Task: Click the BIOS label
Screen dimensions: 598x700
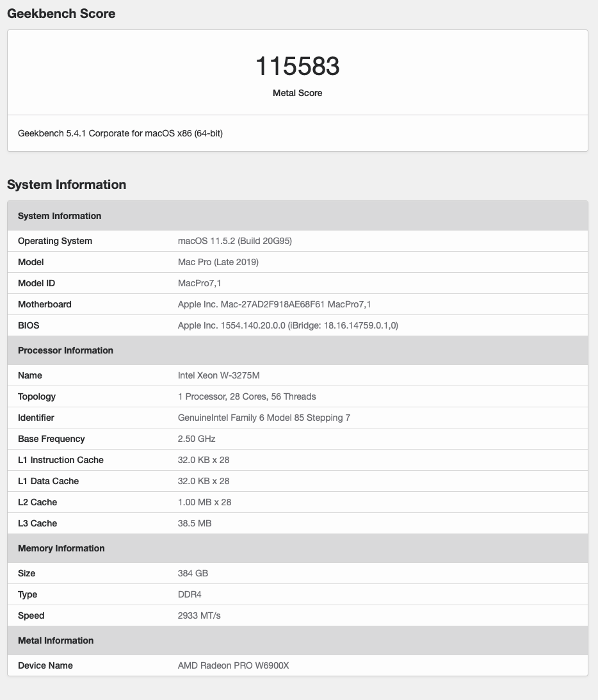Action: click(29, 325)
